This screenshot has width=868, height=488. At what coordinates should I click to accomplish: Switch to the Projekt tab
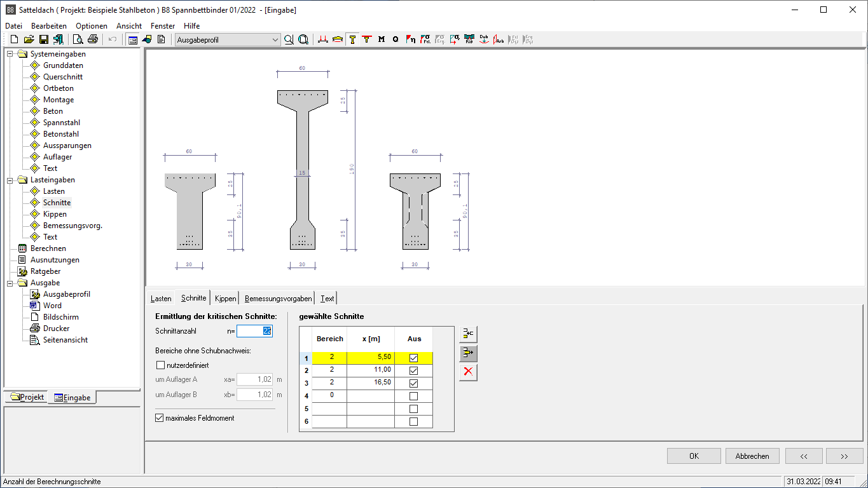coord(27,397)
